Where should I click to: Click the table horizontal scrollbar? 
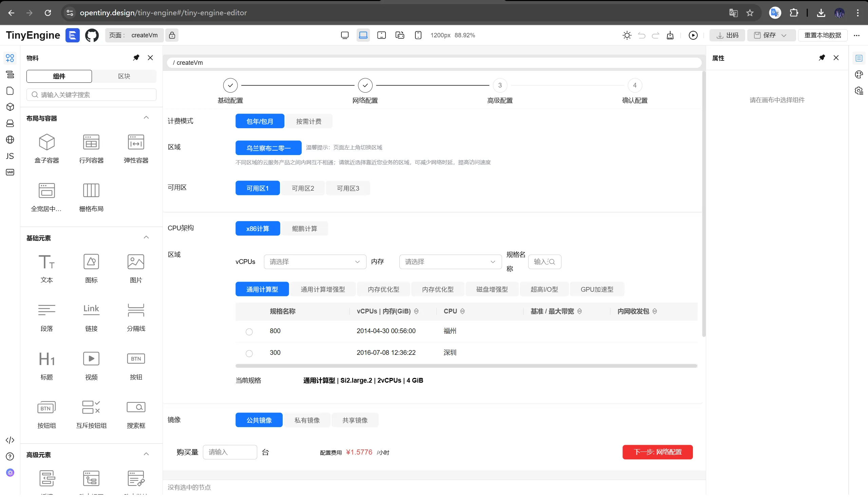coord(466,366)
